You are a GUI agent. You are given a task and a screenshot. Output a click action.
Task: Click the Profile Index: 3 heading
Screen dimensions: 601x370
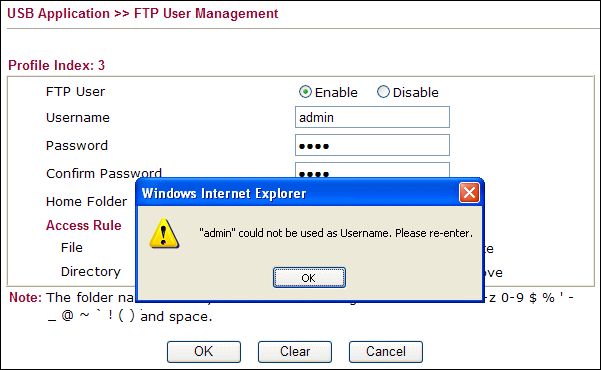(56, 65)
